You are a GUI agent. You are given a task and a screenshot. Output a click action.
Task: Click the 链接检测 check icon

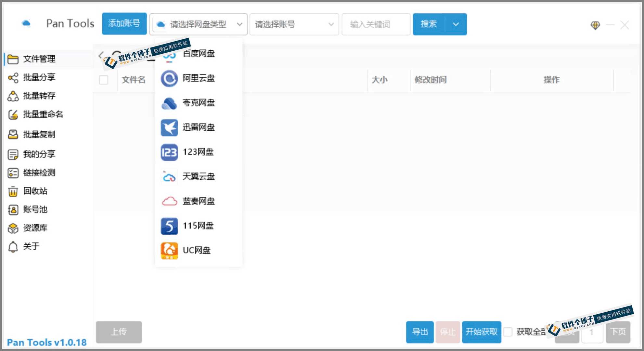13,173
